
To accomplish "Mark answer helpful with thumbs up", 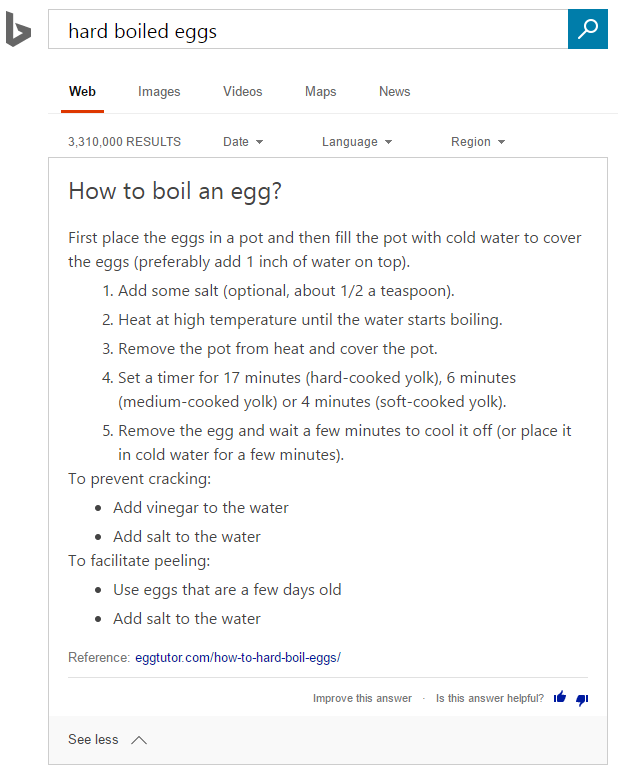I will [x=560, y=698].
